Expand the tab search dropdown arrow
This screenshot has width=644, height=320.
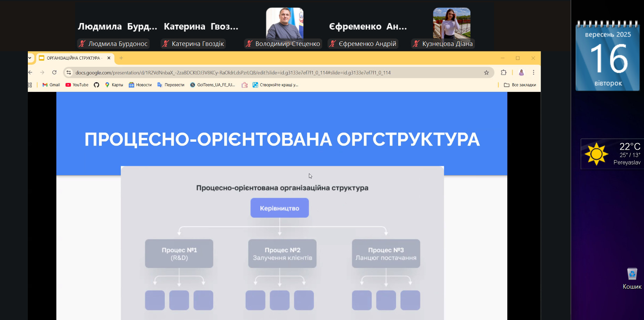point(30,58)
